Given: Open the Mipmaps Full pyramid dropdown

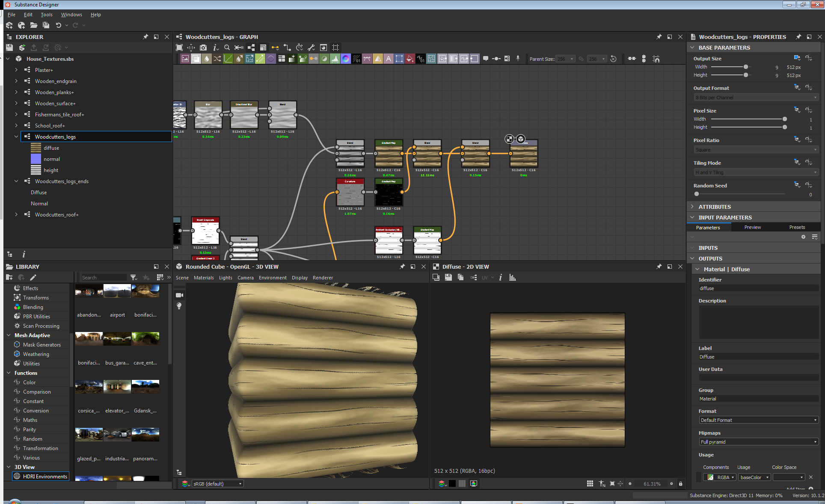Looking at the screenshot, I should (x=759, y=442).
